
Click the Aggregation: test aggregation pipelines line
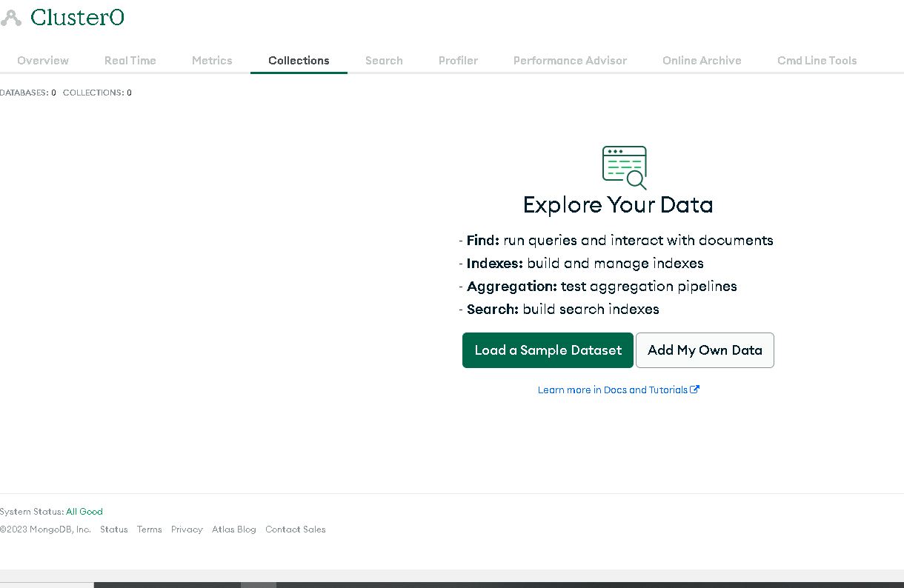[x=598, y=287]
